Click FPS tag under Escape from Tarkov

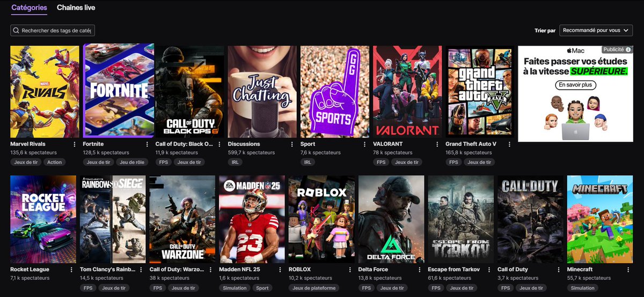[436, 288]
